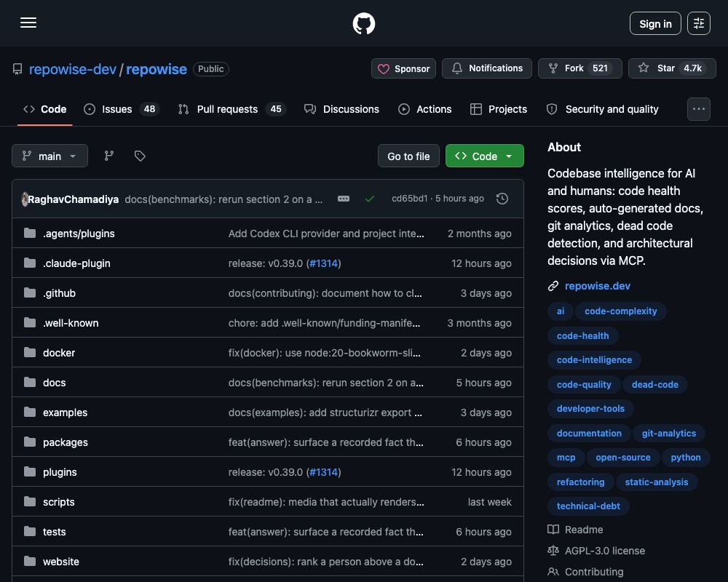
Task: Select the git-analytics topic tag
Action: [668, 433]
